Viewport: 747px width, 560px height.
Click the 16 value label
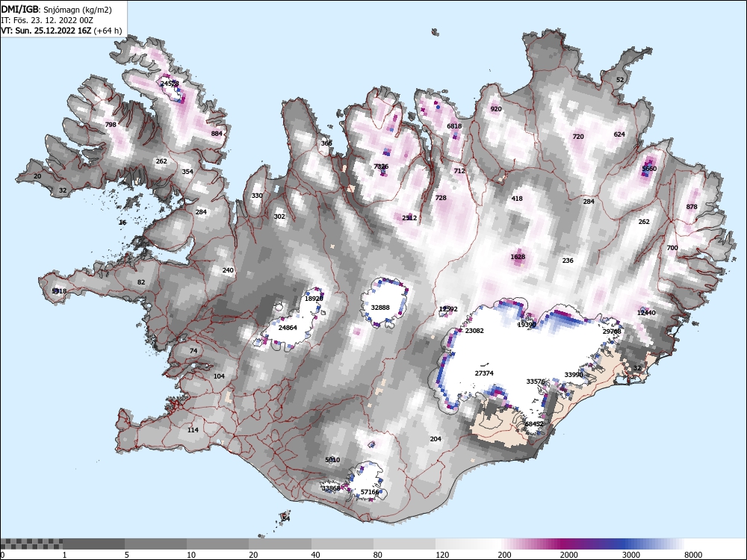123,223
